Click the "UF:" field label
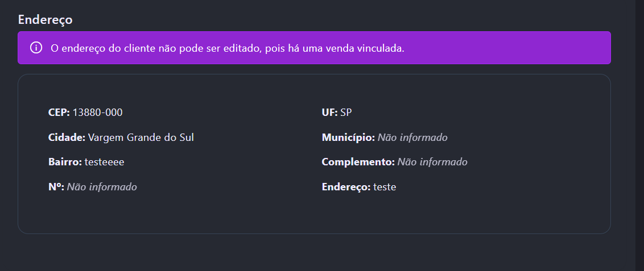644x271 pixels. (x=329, y=112)
